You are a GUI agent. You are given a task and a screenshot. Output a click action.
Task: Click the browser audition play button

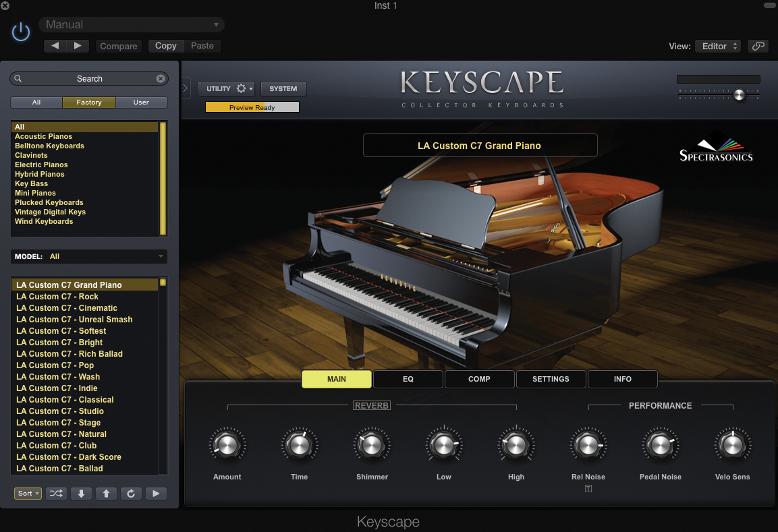(156, 494)
